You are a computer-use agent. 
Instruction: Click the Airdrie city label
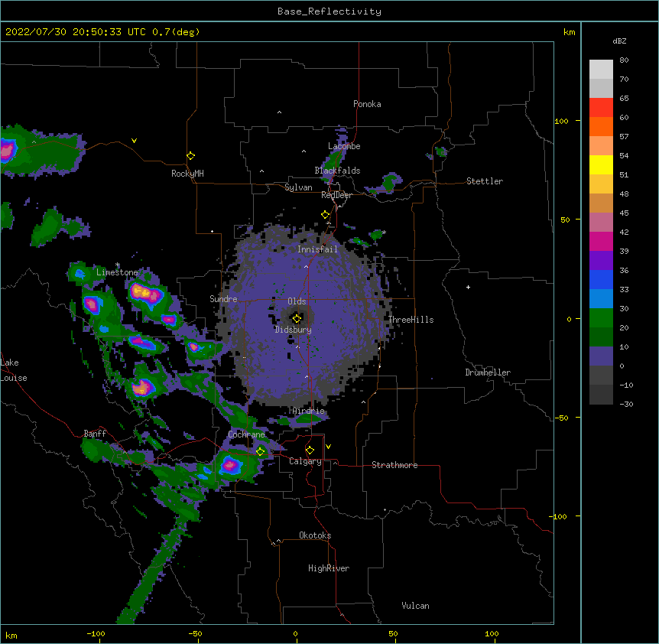tap(308, 411)
